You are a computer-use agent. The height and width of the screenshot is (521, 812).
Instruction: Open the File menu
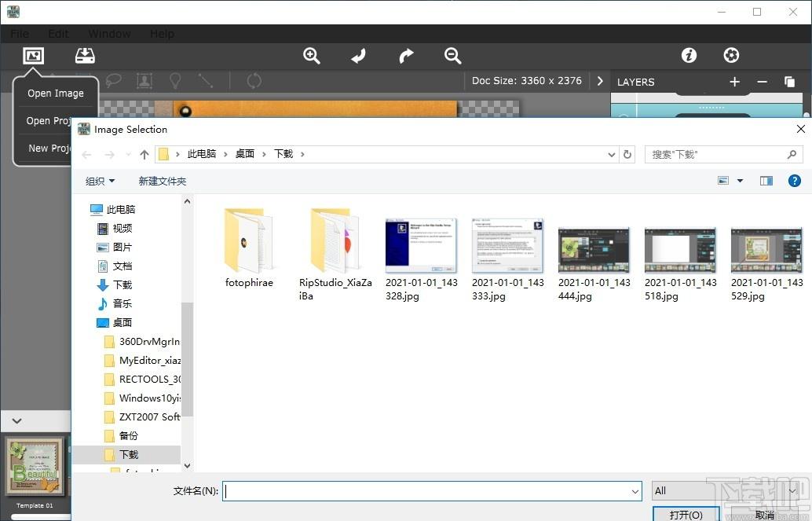click(x=20, y=34)
